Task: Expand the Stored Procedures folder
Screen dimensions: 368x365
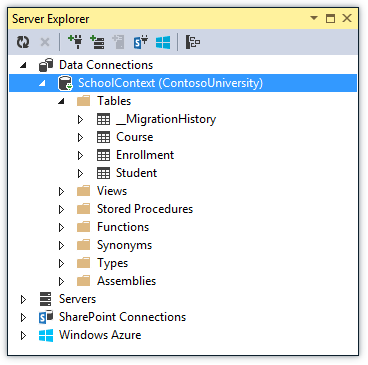Action: tap(61, 209)
